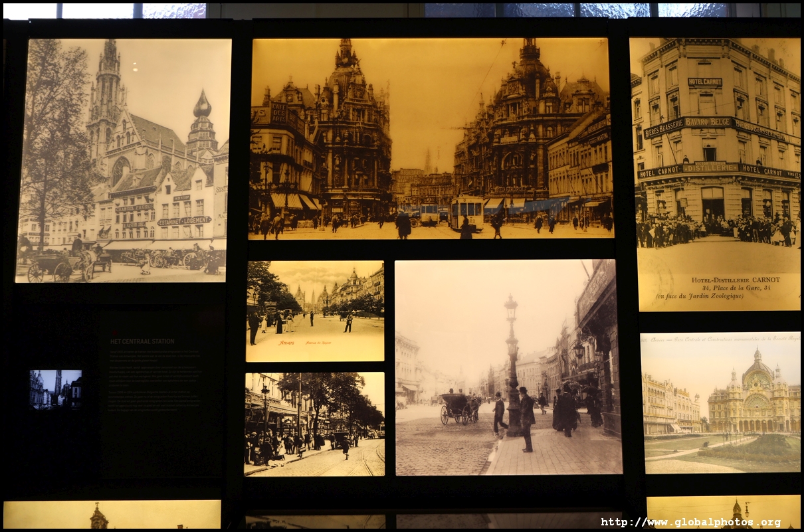Select the large sepia photo with trams
The height and width of the screenshot is (532, 804).
(431, 137)
